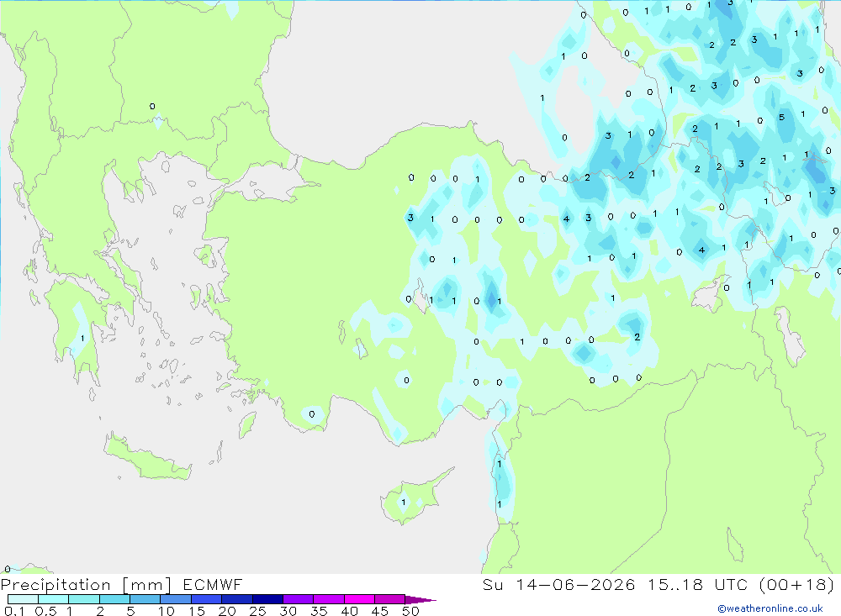Image resolution: width=841 pixels, height=616 pixels.
Task: Click the 40–45 mm magenta legend swatch
Action: [359, 599]
